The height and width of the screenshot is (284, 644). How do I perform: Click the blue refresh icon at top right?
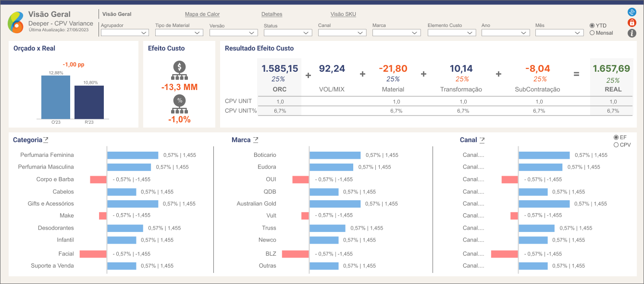point(632,13)
